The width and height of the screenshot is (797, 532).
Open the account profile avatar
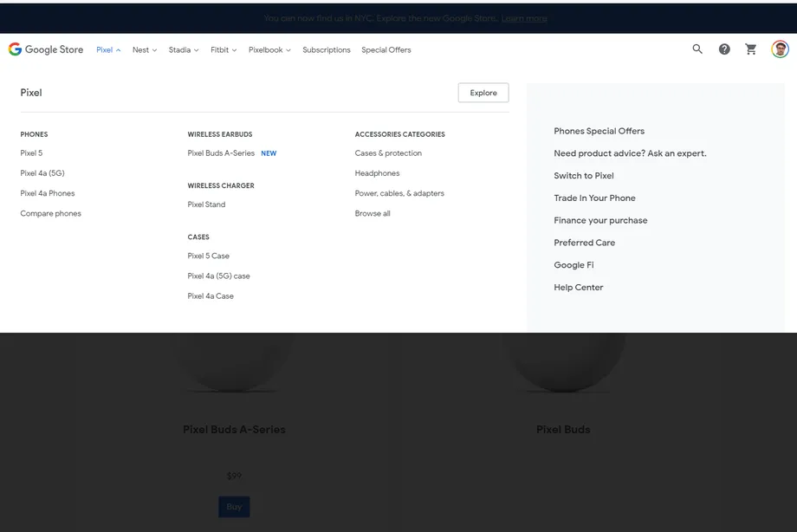(x=780, y=49)
